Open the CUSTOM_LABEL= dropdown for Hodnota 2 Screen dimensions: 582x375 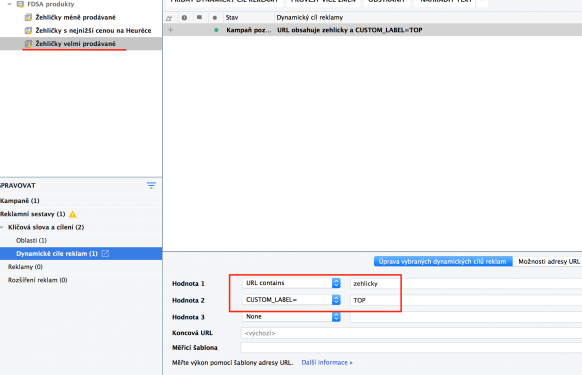pyautogui.click(x=291, y=300)
